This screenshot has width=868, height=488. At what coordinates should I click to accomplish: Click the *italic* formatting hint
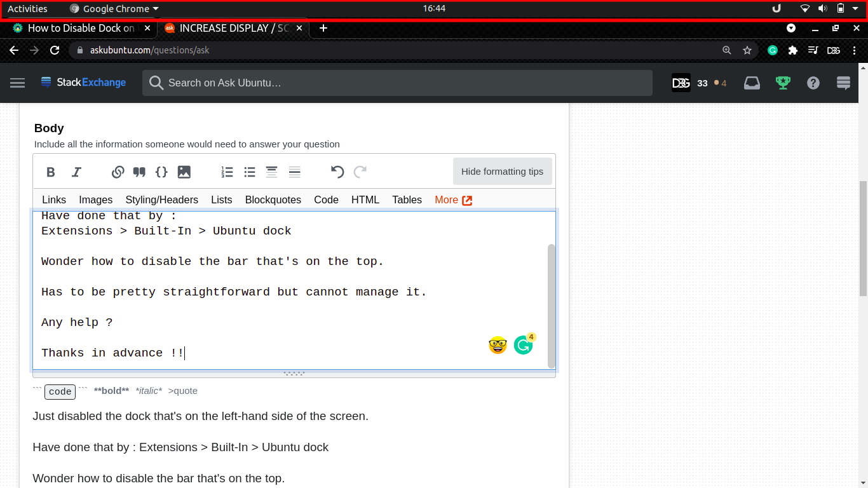point(149,391)
